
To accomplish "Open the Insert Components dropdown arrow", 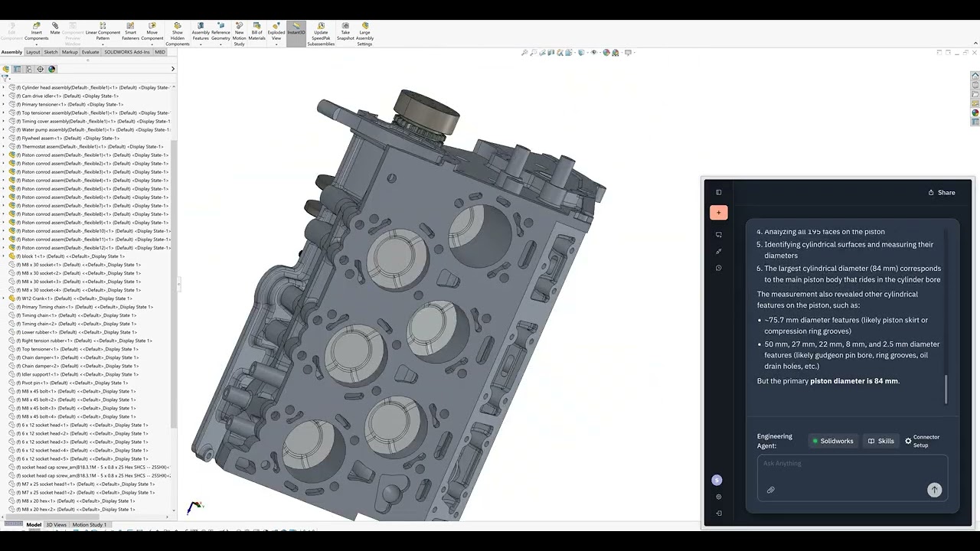I will click(36, 44).
